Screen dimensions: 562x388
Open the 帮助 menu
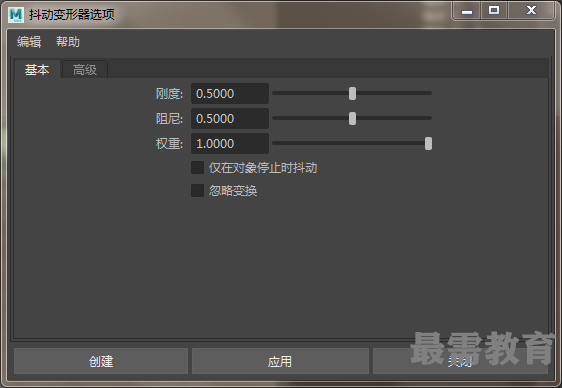pos(68,42)
